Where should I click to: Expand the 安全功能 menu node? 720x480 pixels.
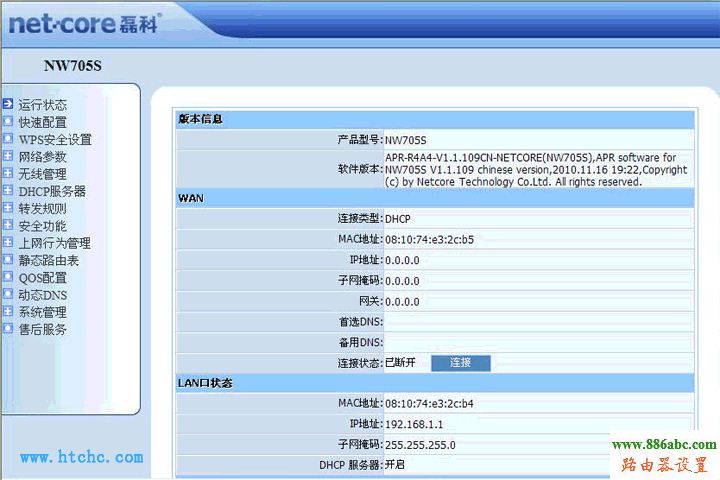7,225
